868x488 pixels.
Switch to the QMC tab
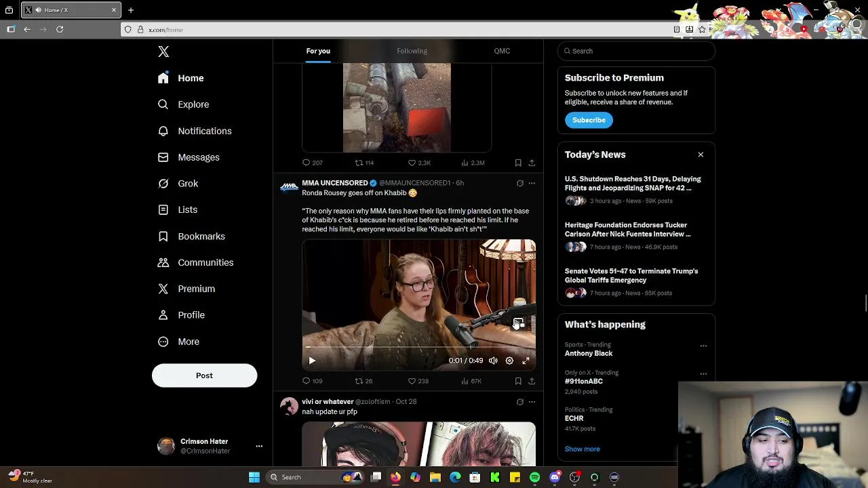(x=502, y=51)
